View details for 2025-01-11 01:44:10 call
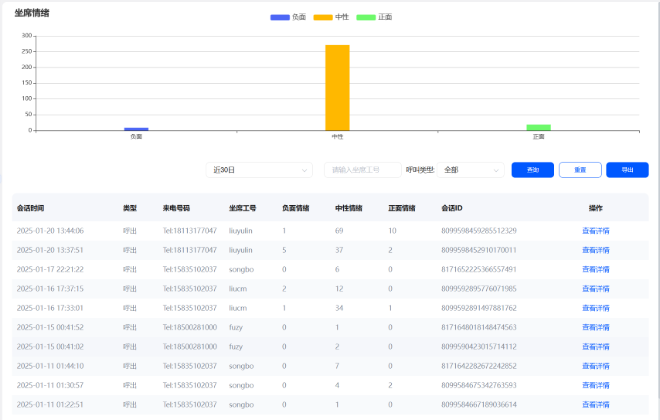660x420 pixels. 595,366
